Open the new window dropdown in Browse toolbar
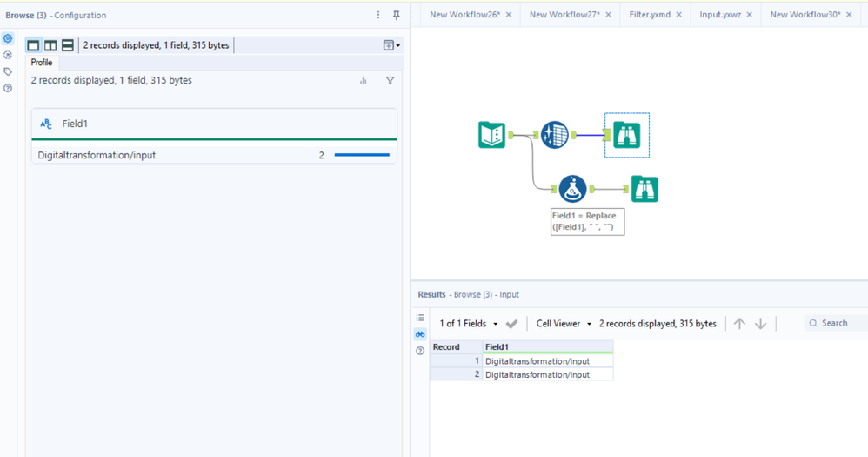This screenshot has height=457, width=868. click(x=391, y=45)
